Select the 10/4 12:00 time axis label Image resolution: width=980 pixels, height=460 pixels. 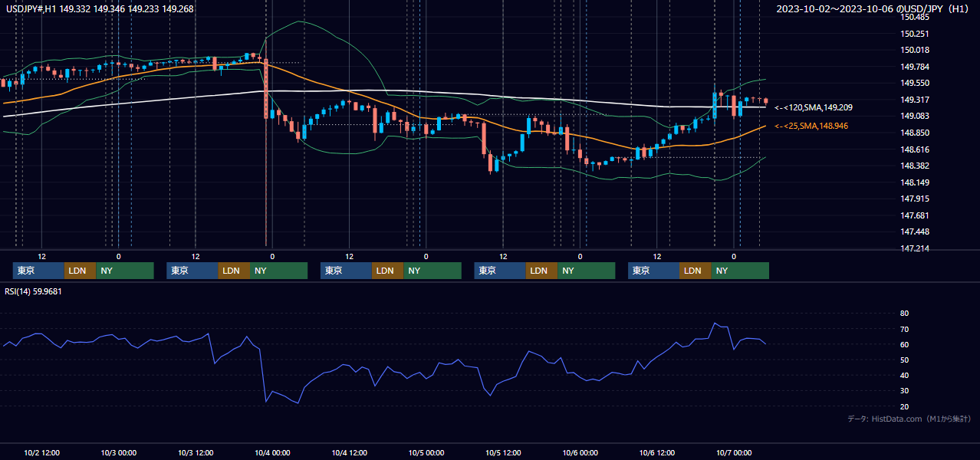[350, 452]
